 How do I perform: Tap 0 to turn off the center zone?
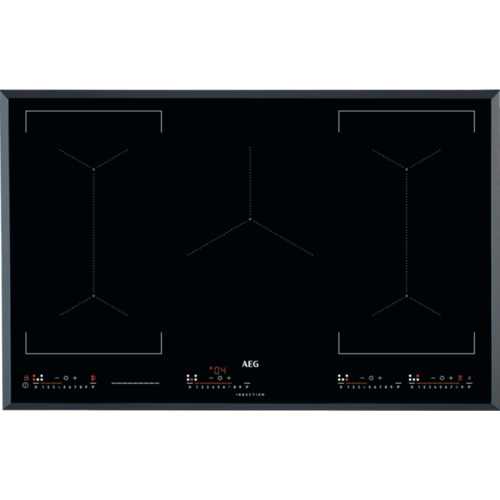point(190,387)
